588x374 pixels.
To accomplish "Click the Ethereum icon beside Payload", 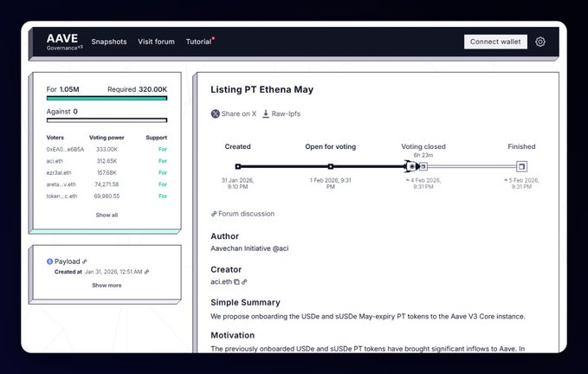I will click(x=49, y=261).
